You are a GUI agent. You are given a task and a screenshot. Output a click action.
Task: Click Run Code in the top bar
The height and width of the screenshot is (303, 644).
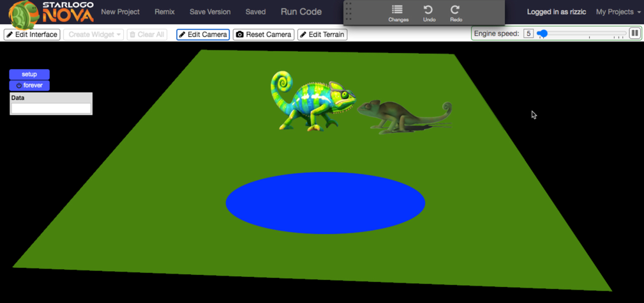(x=301, y=12)
